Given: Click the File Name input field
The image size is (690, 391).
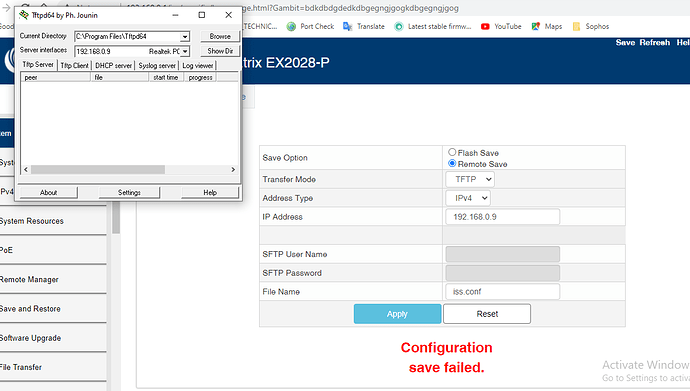Looking at the screenshot, I should coord(503,292).
